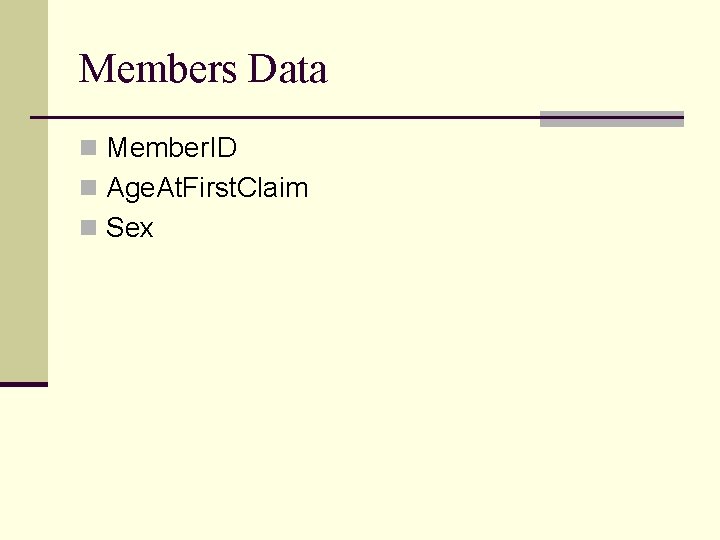Select the bullet marker before AgeAtFirstClaim

[x=89, y=189]
